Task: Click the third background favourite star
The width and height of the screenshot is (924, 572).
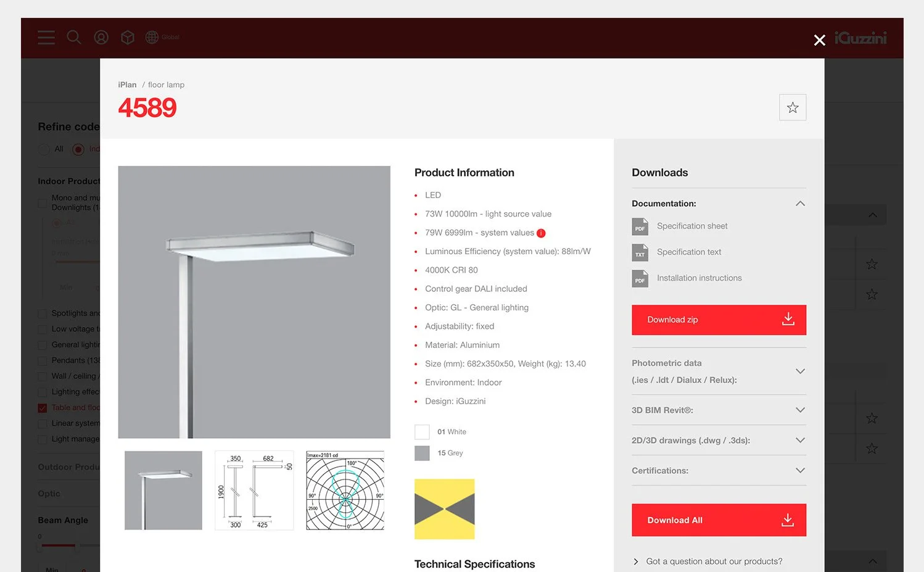Action: pyautogui.click(x=872, y=418)
